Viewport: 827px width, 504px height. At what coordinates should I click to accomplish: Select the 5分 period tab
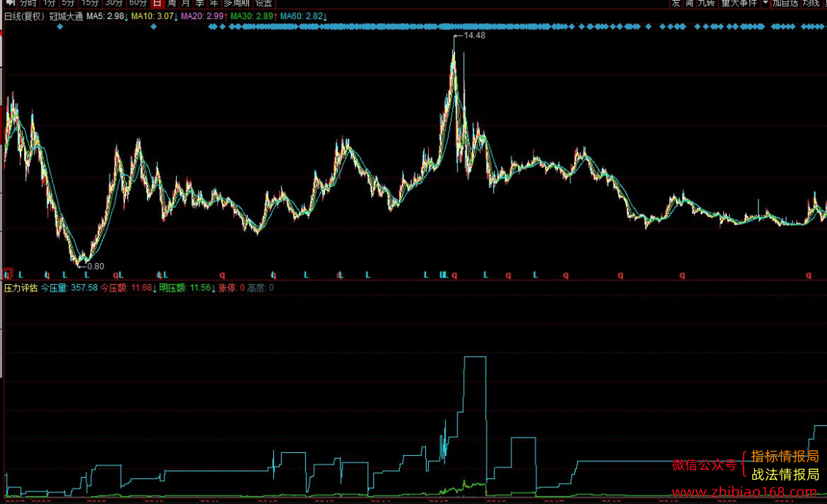[x=68, y=3]
